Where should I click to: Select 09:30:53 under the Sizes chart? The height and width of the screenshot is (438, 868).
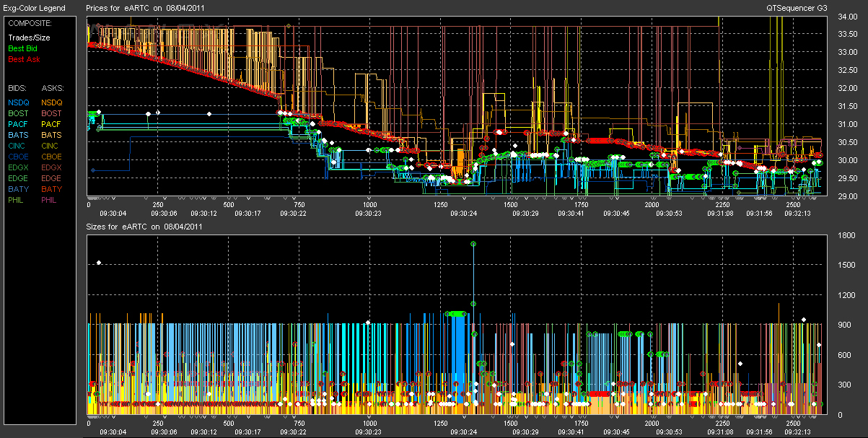[670, 432]
